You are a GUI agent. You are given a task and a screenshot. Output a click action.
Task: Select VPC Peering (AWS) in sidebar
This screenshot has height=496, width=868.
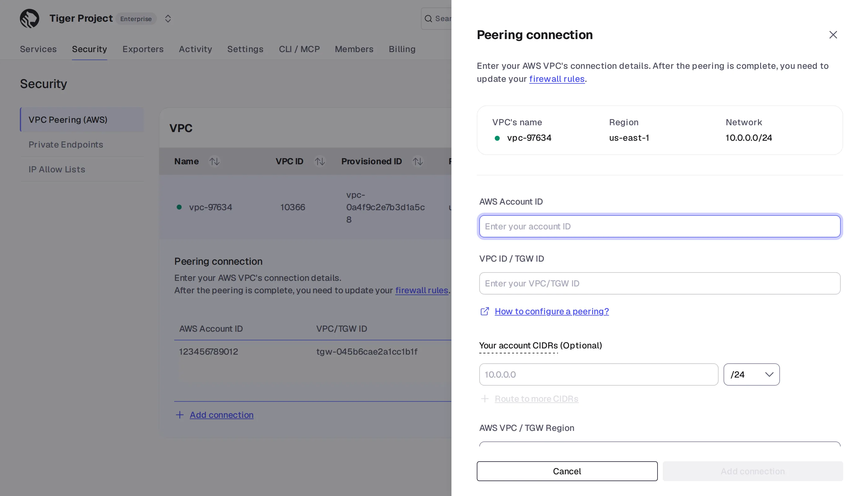82,120
